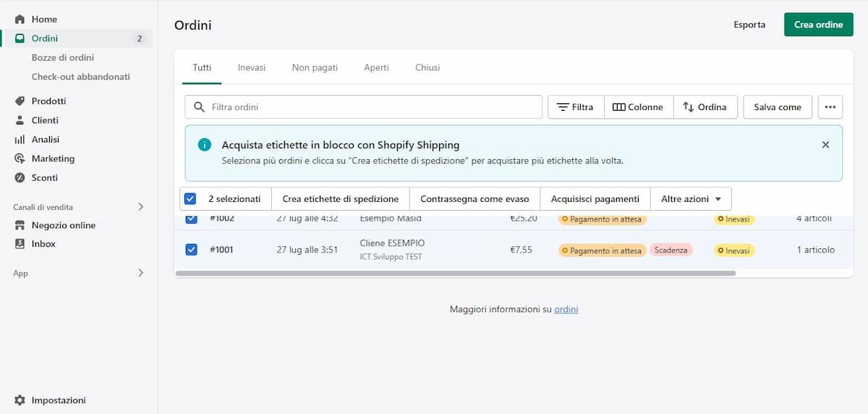Switch to the Non pagati tab

[x=315, y=67]
